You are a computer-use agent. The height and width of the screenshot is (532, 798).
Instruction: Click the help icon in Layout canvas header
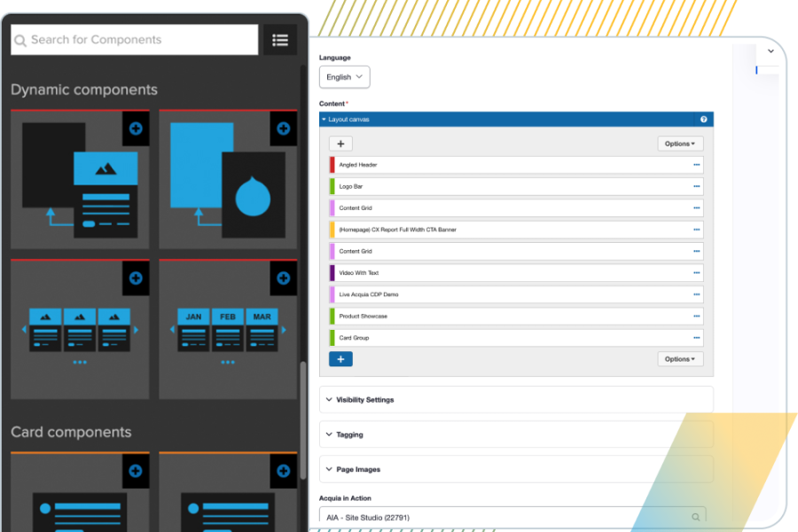[703, 119]
